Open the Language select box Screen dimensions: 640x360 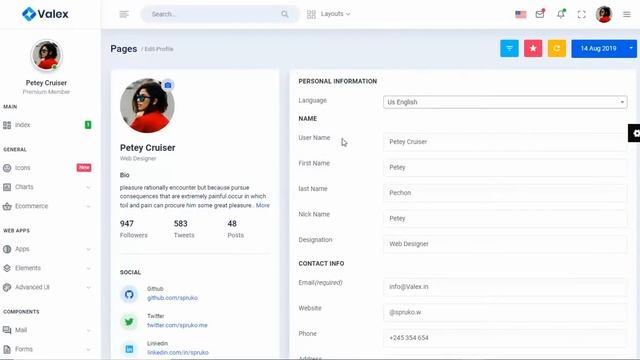click(x=505, y=102)
